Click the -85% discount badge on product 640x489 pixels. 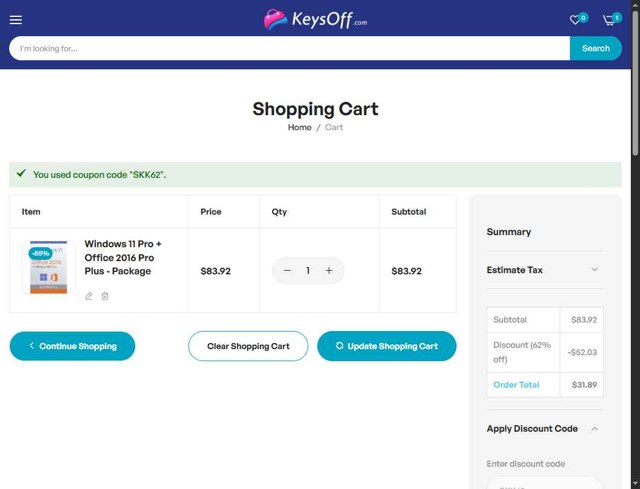pos(40,253)
